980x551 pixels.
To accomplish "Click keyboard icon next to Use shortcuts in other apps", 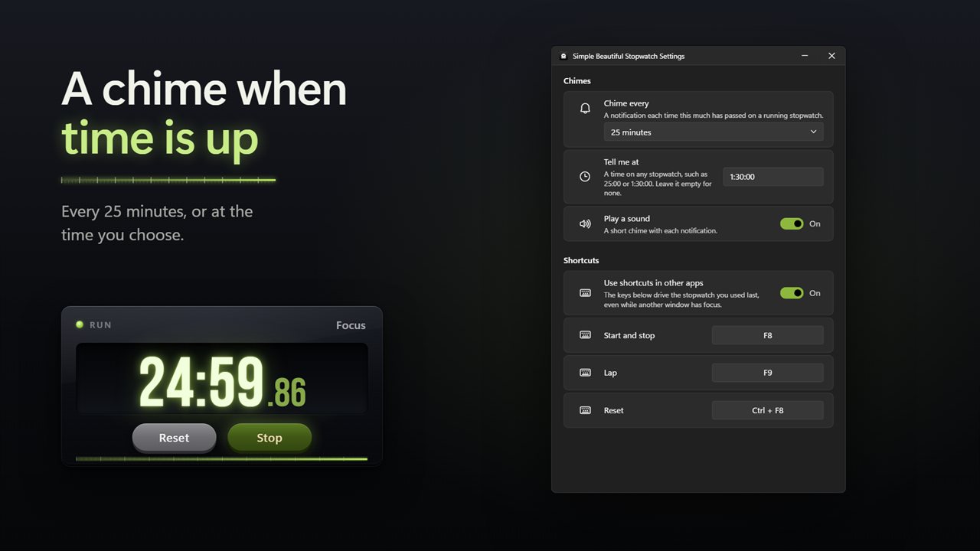I will point(585,293).
